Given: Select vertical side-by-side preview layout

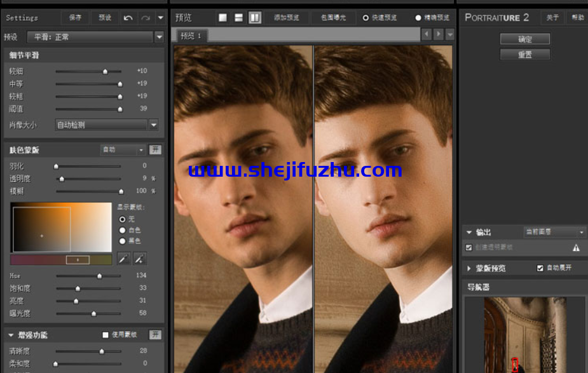Looking at the screenshot, I should (x=254, y=18).
